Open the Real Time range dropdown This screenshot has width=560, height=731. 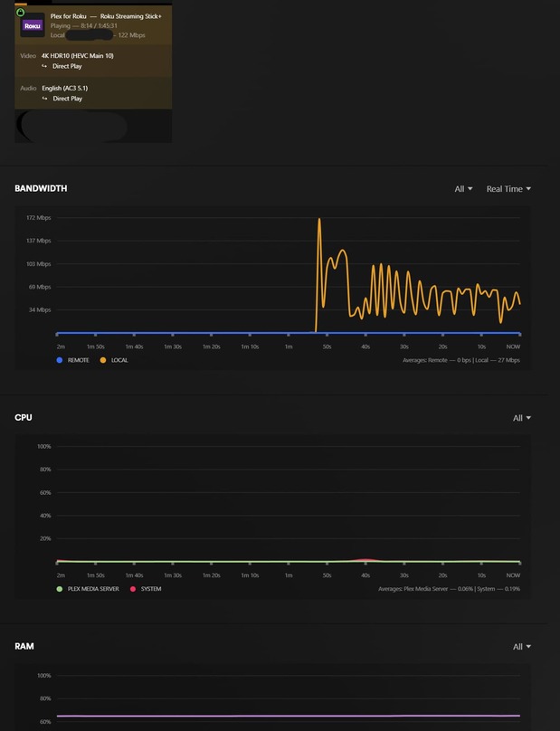pos(508,189)
